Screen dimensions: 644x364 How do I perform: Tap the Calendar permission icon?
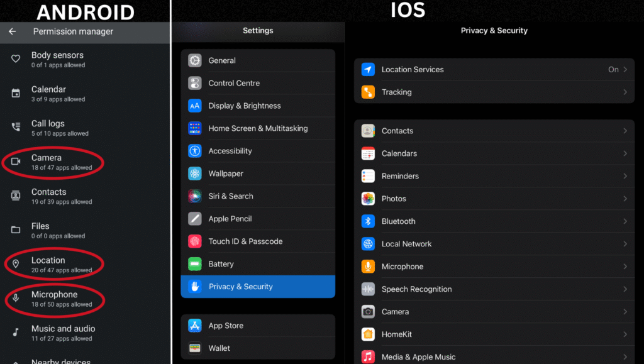tap(16, 93)
